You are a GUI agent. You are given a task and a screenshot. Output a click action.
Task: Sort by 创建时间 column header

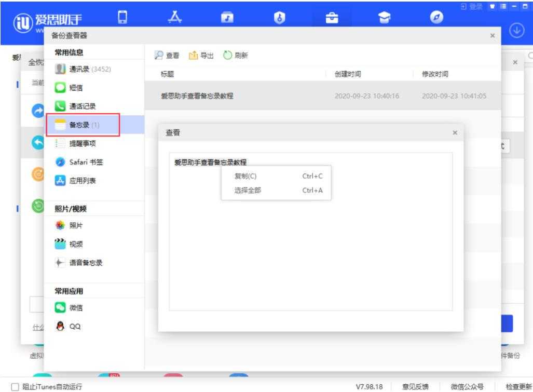tap(347, 74)
